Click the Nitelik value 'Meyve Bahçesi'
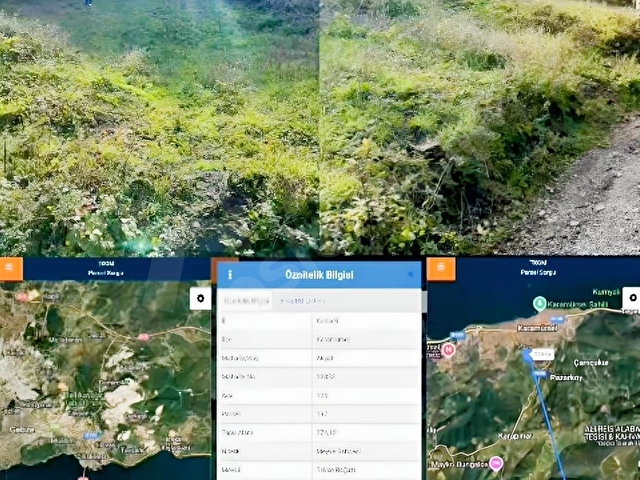 point(338,451)
